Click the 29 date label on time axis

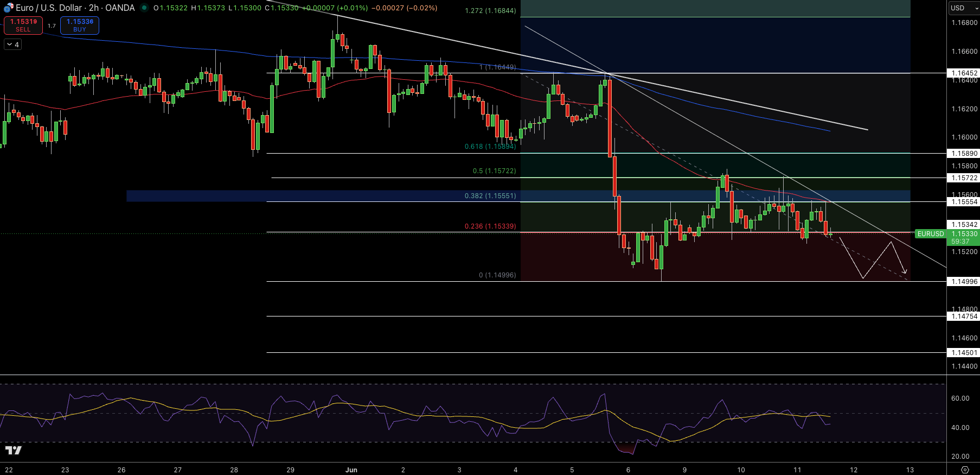(x=290, y=470)
